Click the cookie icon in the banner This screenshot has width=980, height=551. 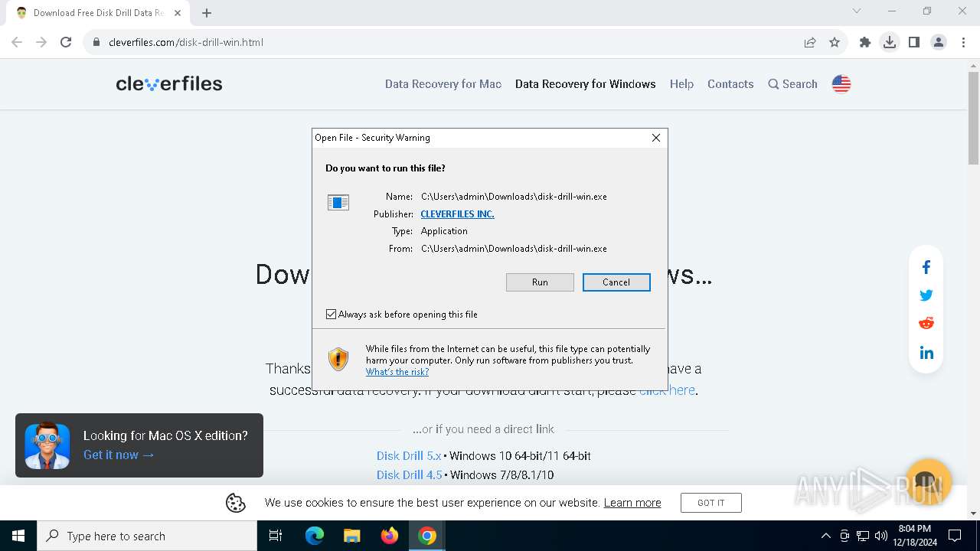tap(236, 503)
